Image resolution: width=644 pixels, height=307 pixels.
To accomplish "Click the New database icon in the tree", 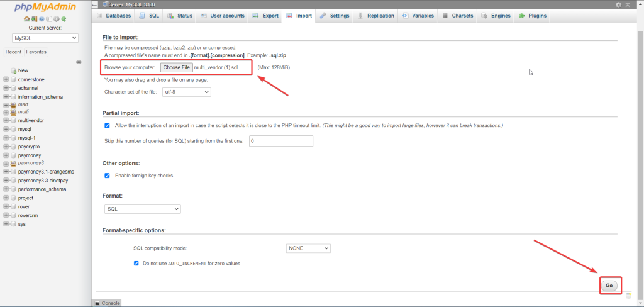I will 13,70.
